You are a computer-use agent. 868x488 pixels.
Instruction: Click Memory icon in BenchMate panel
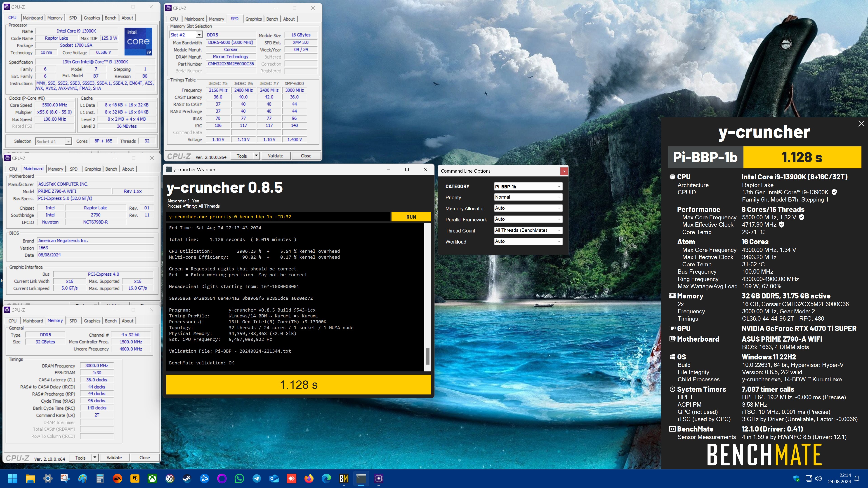tap(672, 296)
